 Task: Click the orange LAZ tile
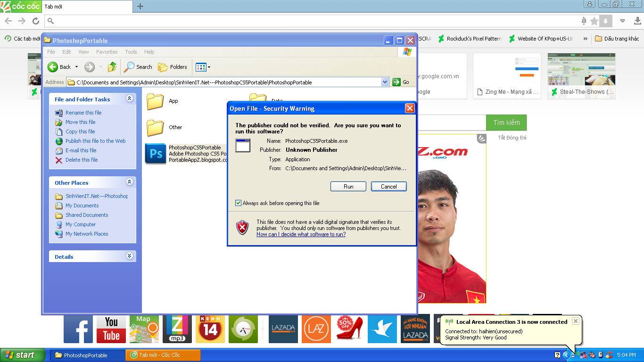316,329
